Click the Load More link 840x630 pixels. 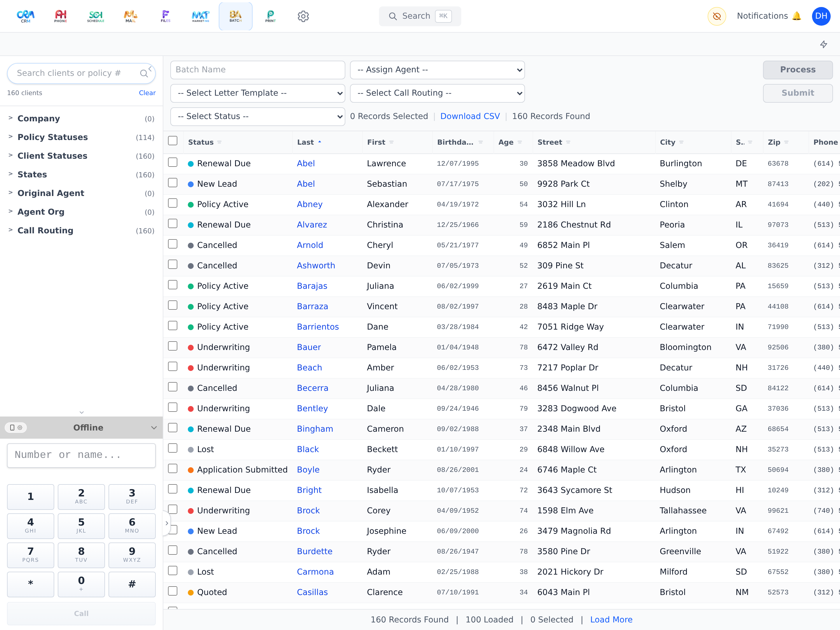611,620
